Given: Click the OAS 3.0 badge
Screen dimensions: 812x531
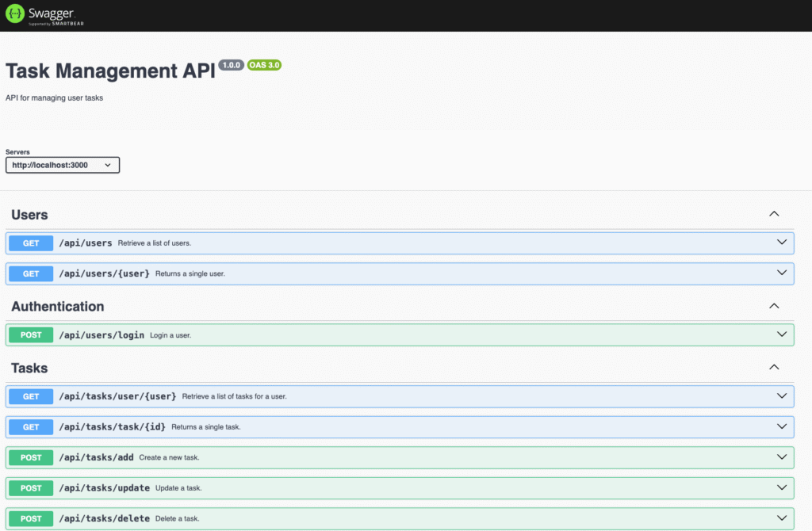Looking at the screenshot, I should pyautogui.click(x=264, y=65).
